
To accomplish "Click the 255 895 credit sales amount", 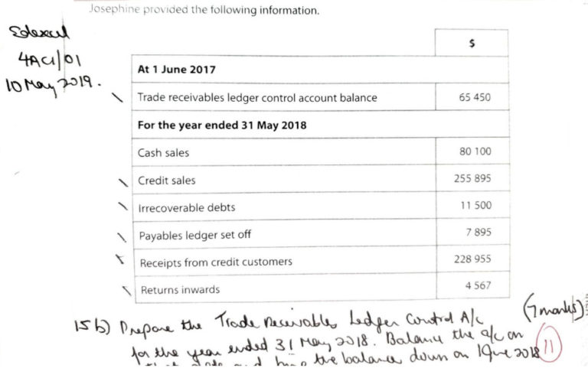I will coord(472,178).
